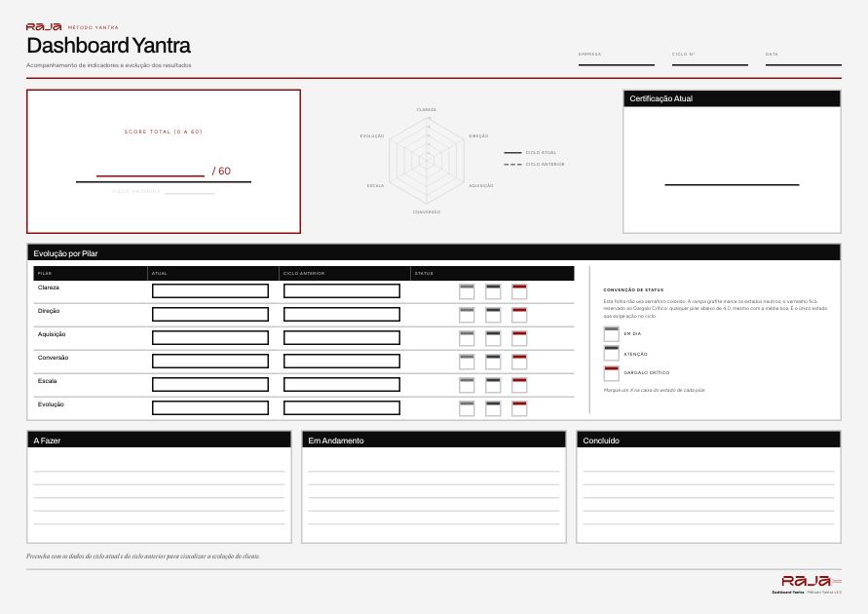
Task: Select the Ciclo Anterior score line
Action: (190, 192)
